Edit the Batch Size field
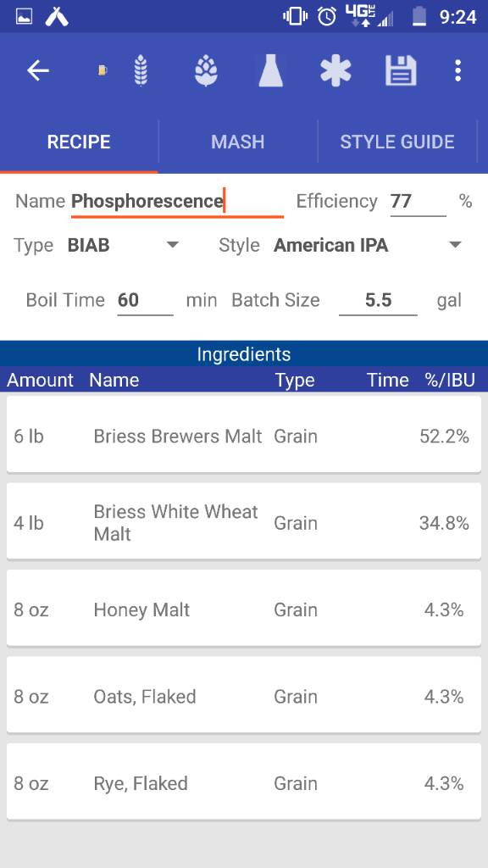 (x=378, y=301)
